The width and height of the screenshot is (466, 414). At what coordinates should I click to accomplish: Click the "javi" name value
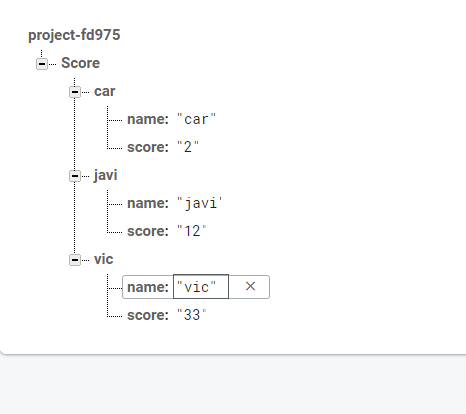tap(200, 203)
